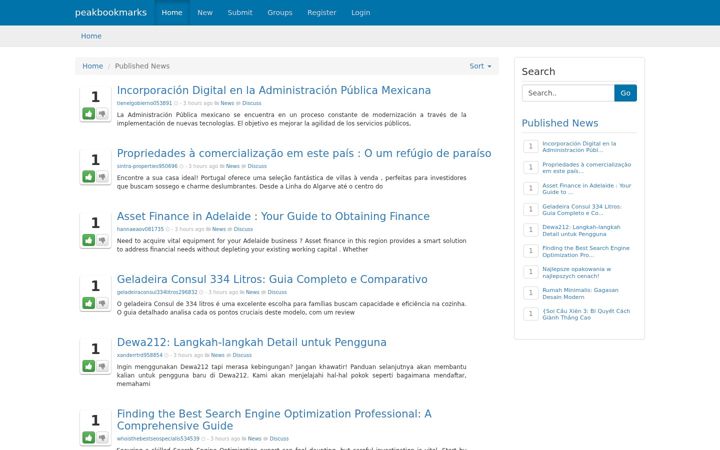Open sidebar link {Soi Cầu Xiên 3: Bí Quyết Cách
720x450 pixels.
point(586,314)
